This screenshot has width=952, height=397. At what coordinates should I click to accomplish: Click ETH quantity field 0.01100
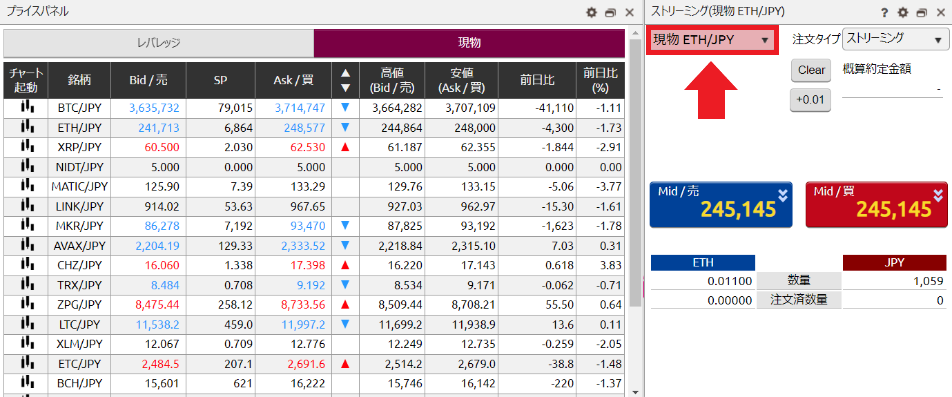pyautogui.click(x=702, y=281)
